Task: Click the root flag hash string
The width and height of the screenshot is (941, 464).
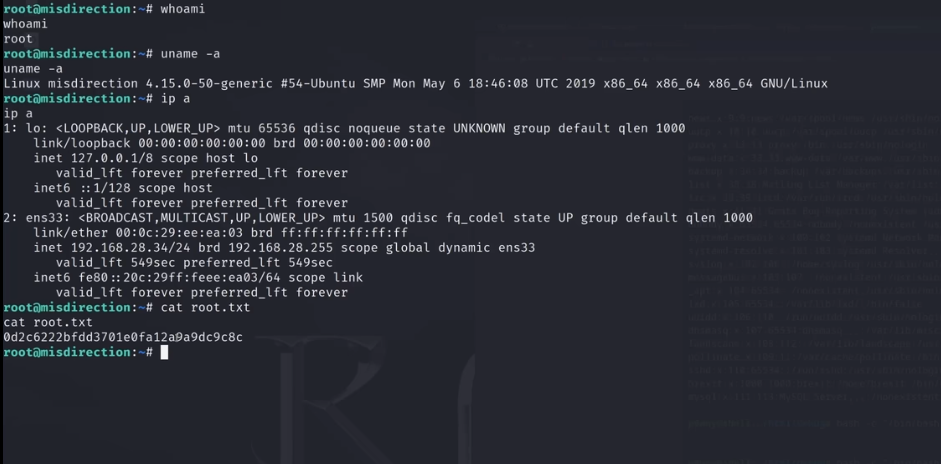Action: (123, 337)
